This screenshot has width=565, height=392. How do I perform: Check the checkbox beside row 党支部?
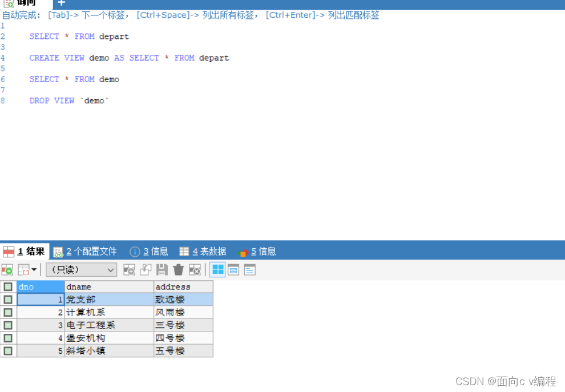7,299
